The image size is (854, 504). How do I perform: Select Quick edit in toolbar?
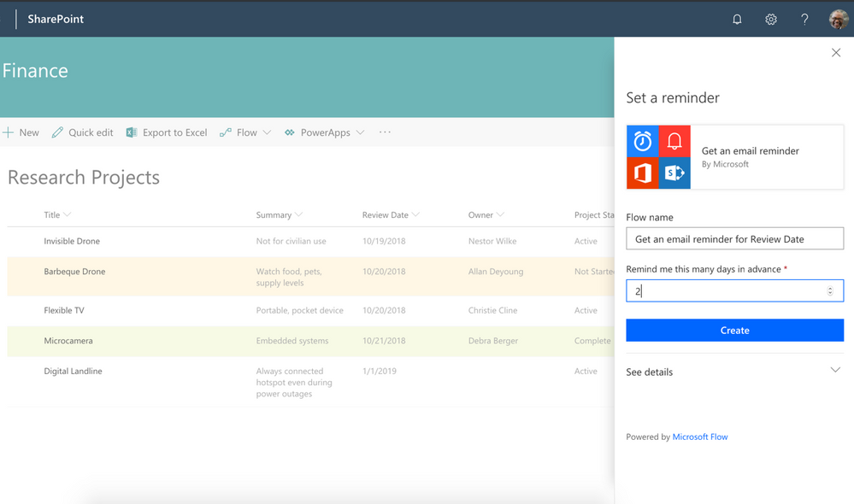(x=82, y=132)
